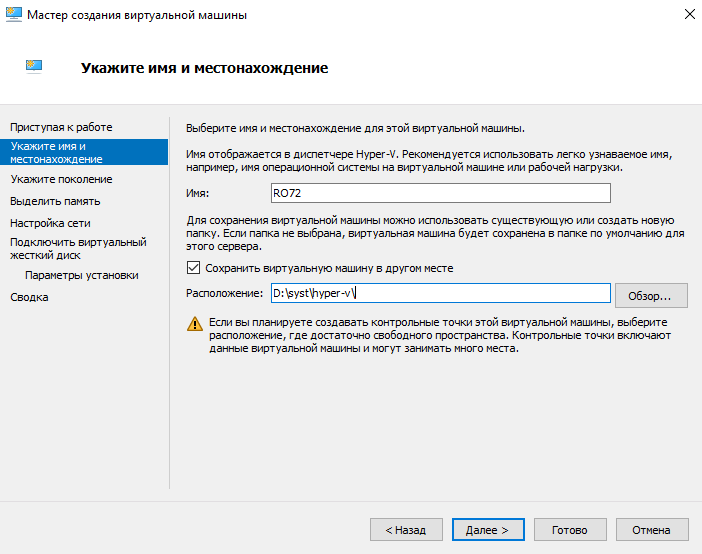Open the 'Параметры установки' sub-step
The image size is (702, 554).
point(82,275)
